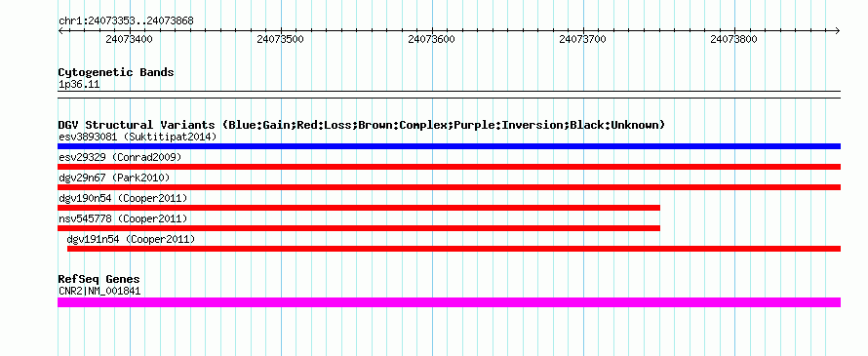Select the esv29329 (Conrad2009) label
The height and width of the screenshot is (356, 868).
120,157
